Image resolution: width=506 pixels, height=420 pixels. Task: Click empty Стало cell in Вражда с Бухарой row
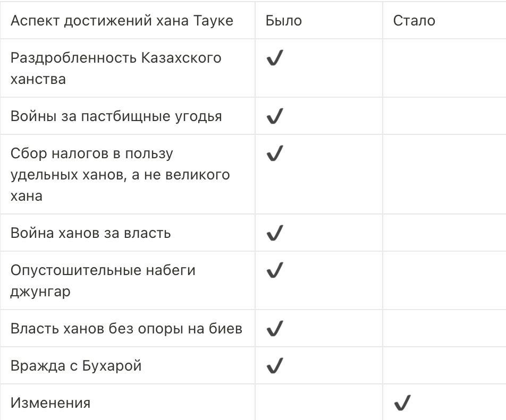pos(444,366)
